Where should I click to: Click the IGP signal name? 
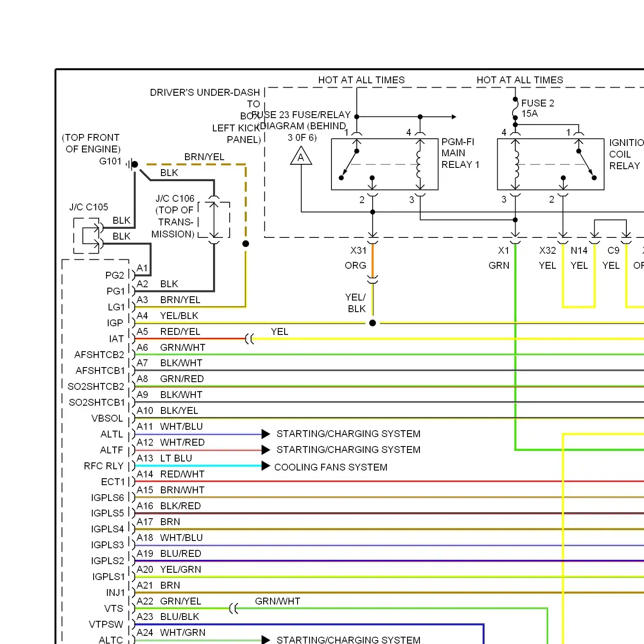tap(115, 323)
